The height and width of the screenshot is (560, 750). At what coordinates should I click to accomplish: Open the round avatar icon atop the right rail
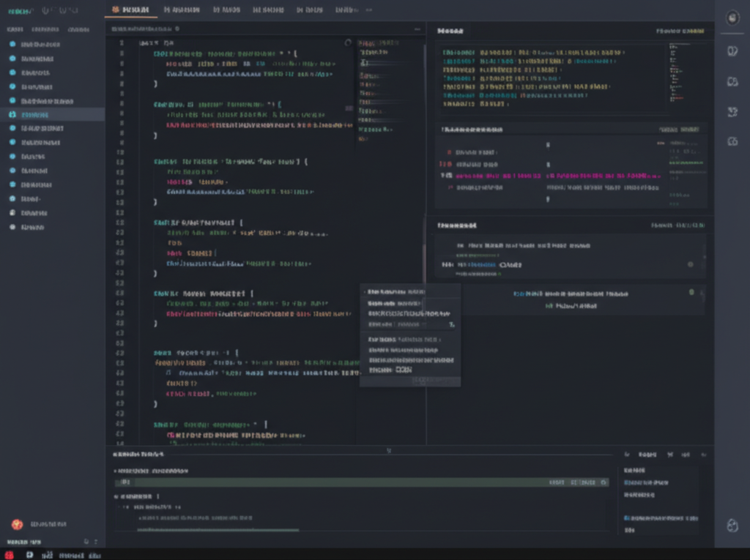tap(732, 18)
